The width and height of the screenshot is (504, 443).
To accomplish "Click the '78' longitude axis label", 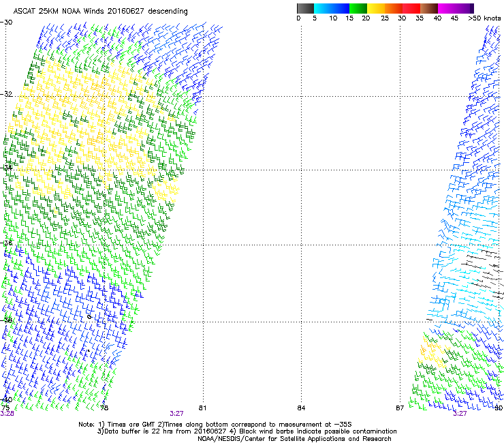I will [x=104, y=408].
